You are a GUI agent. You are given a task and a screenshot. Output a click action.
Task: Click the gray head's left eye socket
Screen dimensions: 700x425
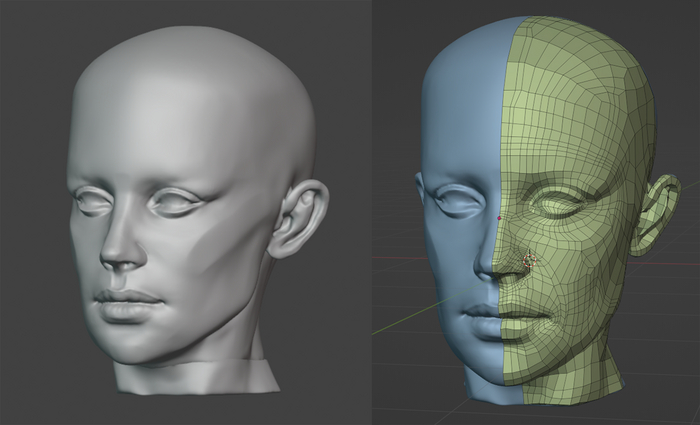pos(97,203)
